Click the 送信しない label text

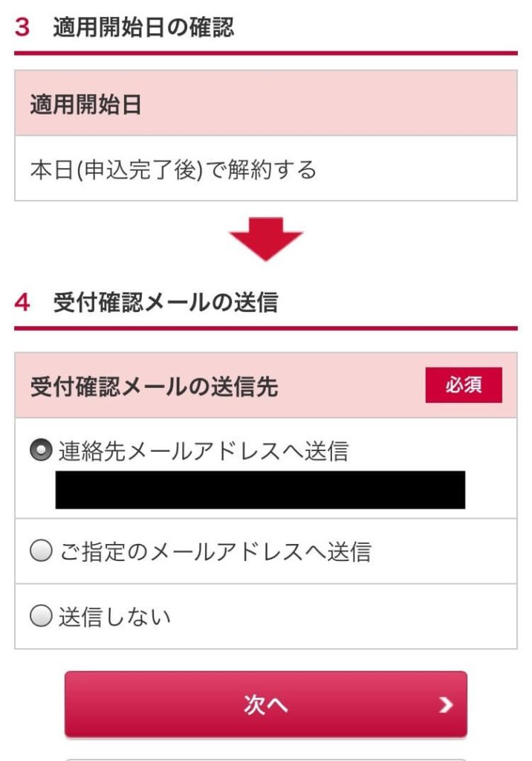pyautogui.click(x=114, y=617)
